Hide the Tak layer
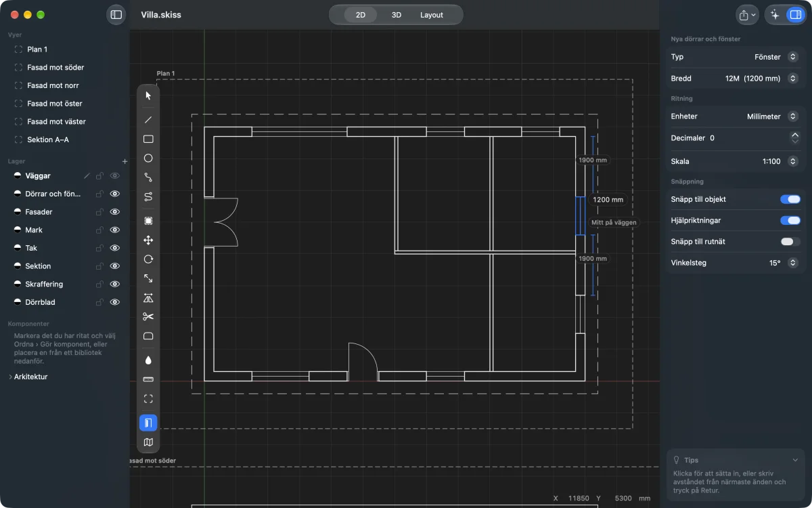This screenshot has width=812, height=508. tap(115, 248)
